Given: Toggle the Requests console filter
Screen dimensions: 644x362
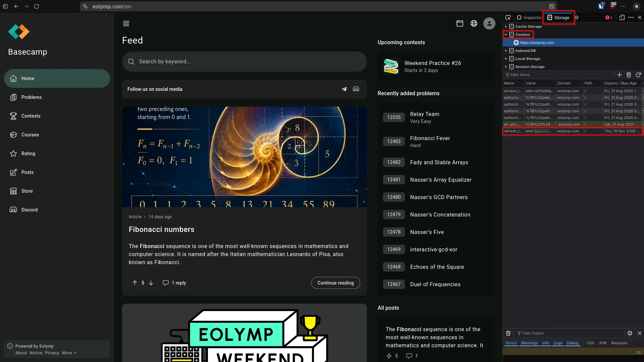Looking at the screenshot, I should point(619,343).
